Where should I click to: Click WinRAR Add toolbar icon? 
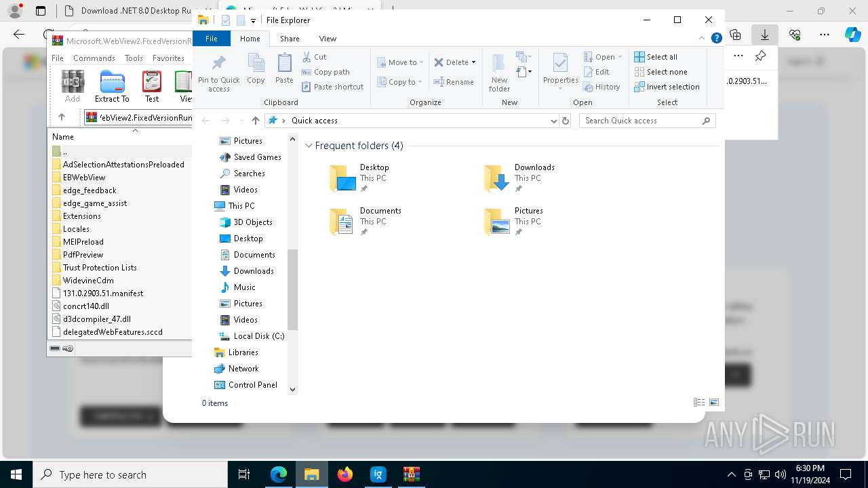pos(73,86)
